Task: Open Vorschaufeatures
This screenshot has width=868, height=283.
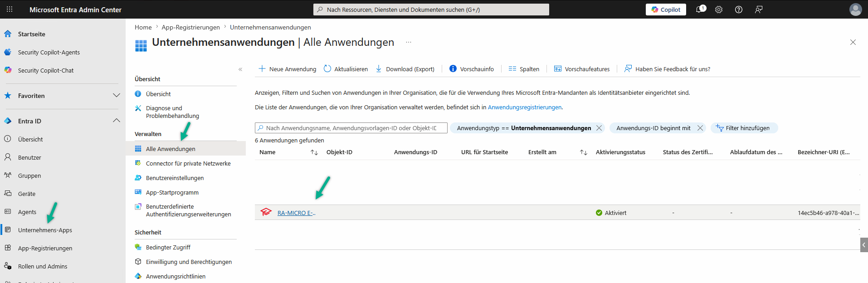Action: pyautogui.click(x=582, y=69)
